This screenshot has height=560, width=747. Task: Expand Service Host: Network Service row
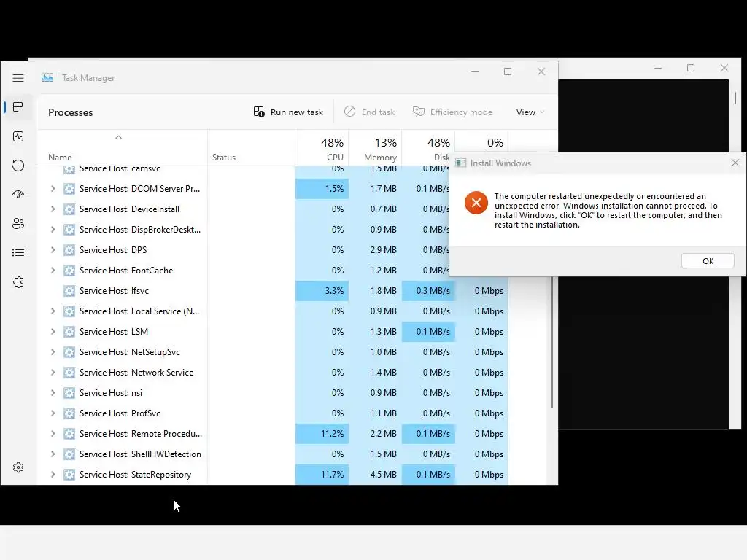[53, 373]
